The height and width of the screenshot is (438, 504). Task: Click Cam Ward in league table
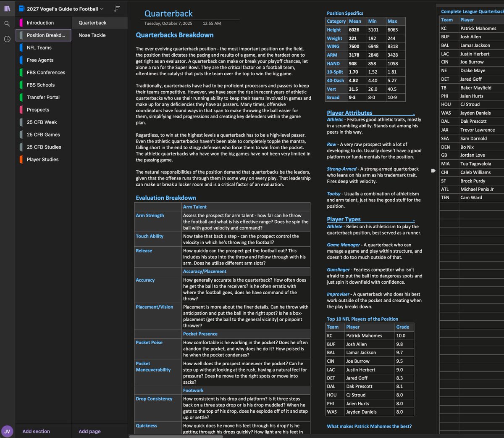point(471,198)
